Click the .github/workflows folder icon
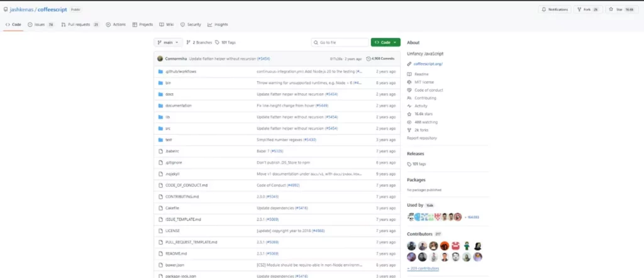Image resolution: width=644 pixels, height=278 pixels. pyautogui.click(x=160, y=71)
